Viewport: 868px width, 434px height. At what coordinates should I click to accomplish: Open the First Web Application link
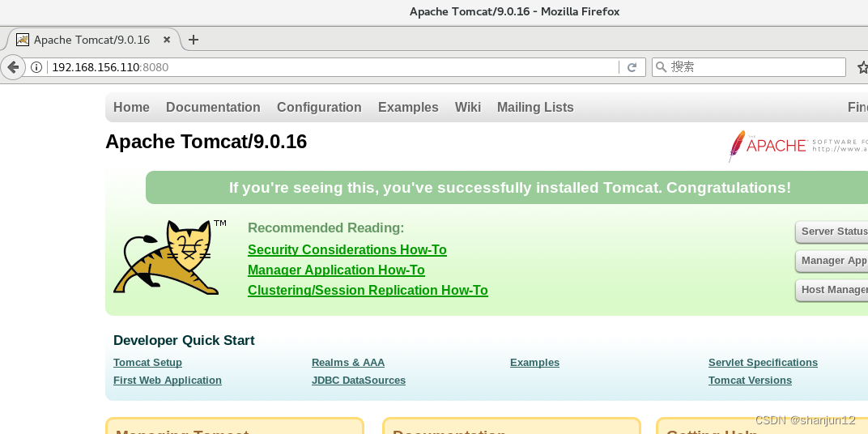click(x=167, y=381)
